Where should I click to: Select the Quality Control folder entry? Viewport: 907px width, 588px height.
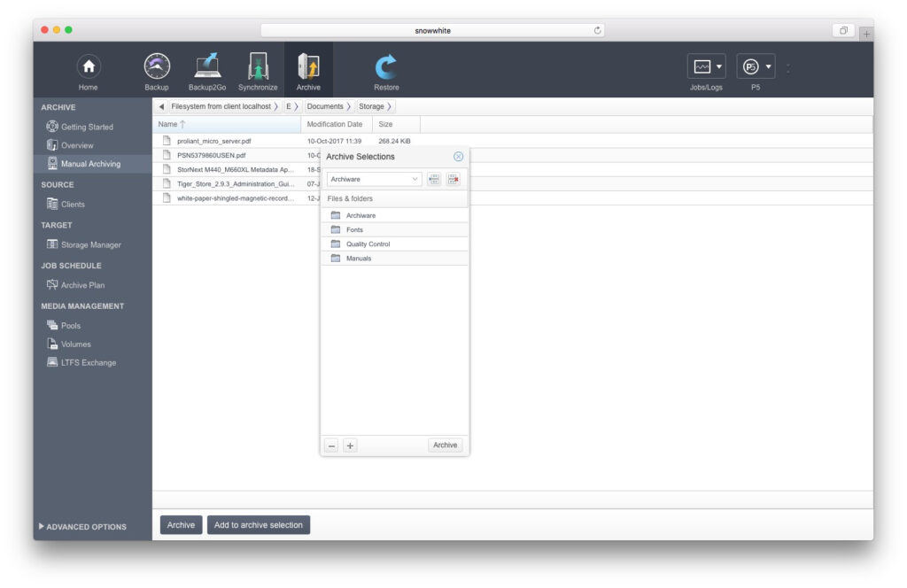368,244
